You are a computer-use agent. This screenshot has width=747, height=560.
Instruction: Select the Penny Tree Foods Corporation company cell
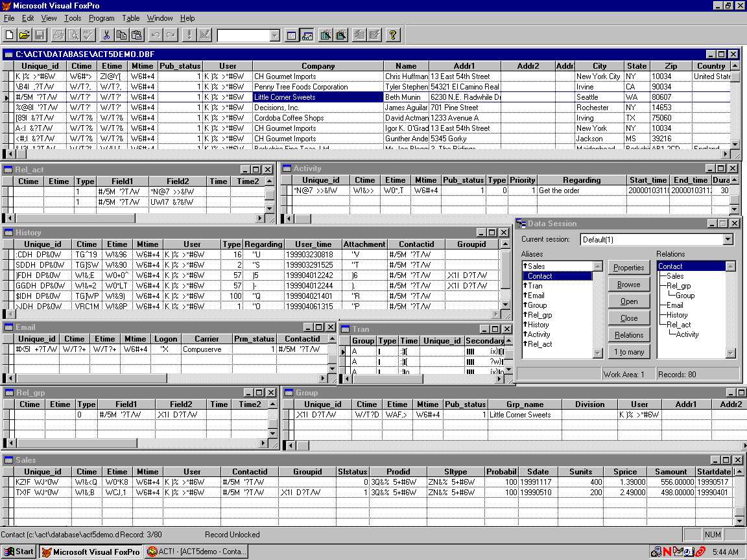(318, 87)
